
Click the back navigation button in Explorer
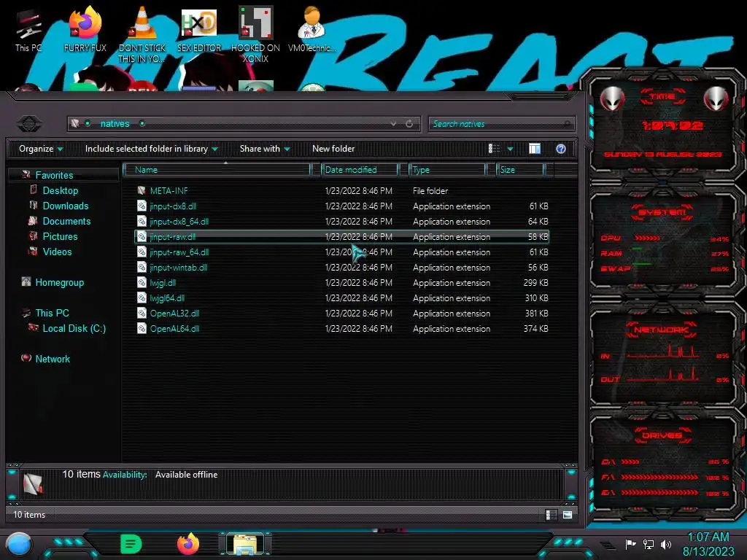point(29,124)
